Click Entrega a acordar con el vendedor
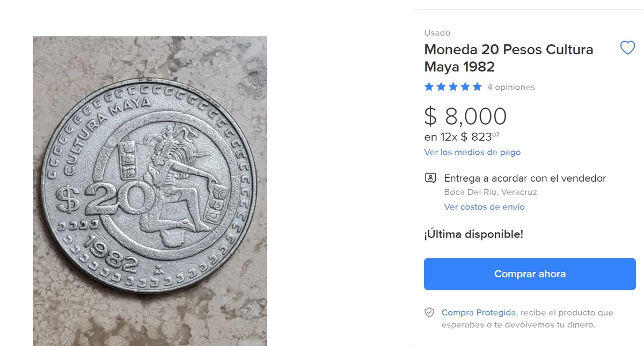The height and width of the screenshot is (346, 644). coord(525,178)
